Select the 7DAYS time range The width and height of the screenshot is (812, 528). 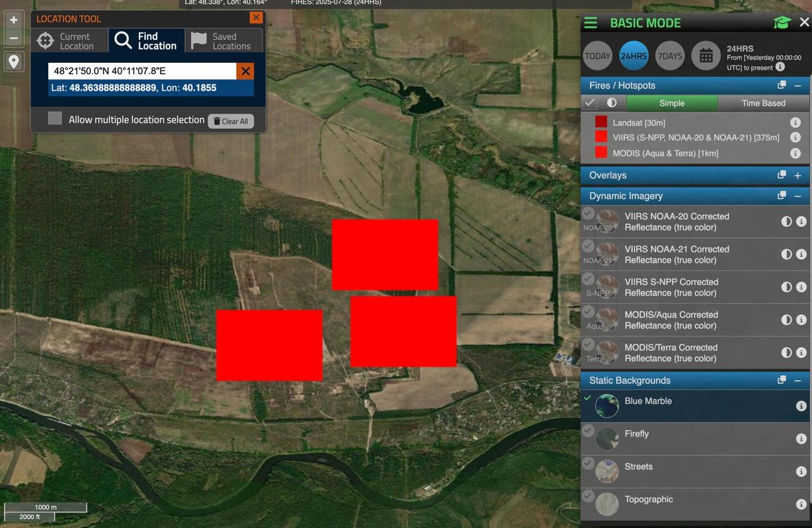[x=669, y=56]
